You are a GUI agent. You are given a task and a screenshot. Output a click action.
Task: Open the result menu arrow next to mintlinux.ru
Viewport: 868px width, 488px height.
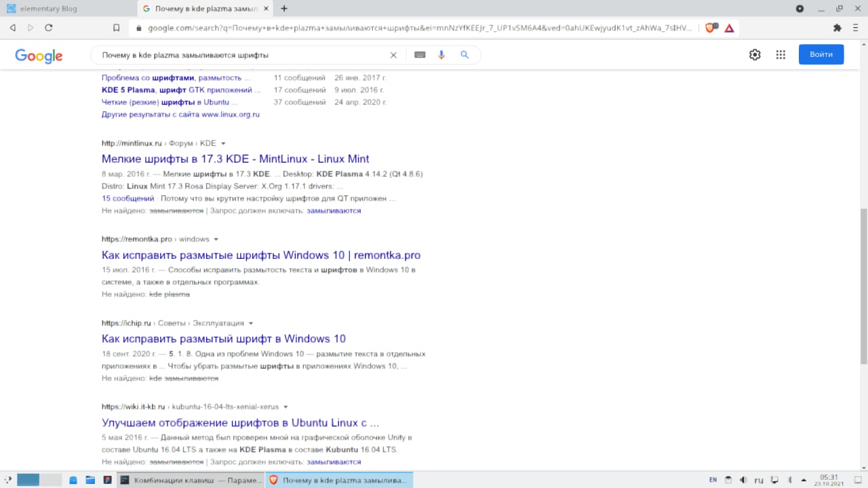pos(223,144)
